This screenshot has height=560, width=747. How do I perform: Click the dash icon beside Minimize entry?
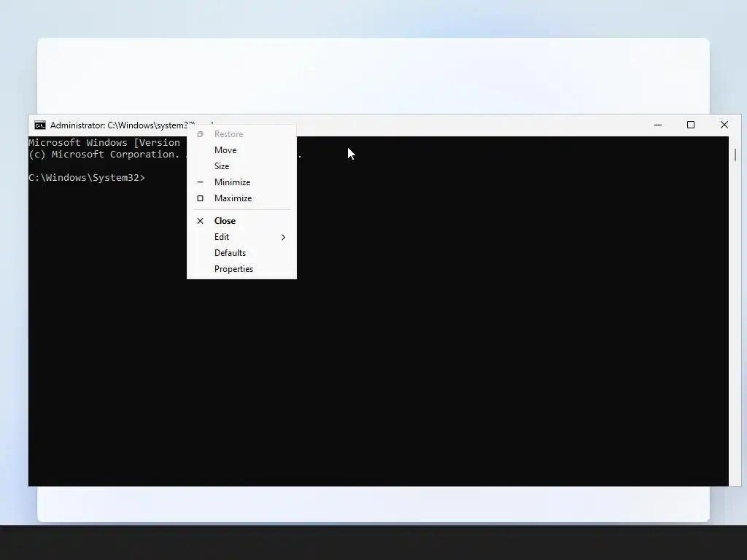click(x=200, y=182)
